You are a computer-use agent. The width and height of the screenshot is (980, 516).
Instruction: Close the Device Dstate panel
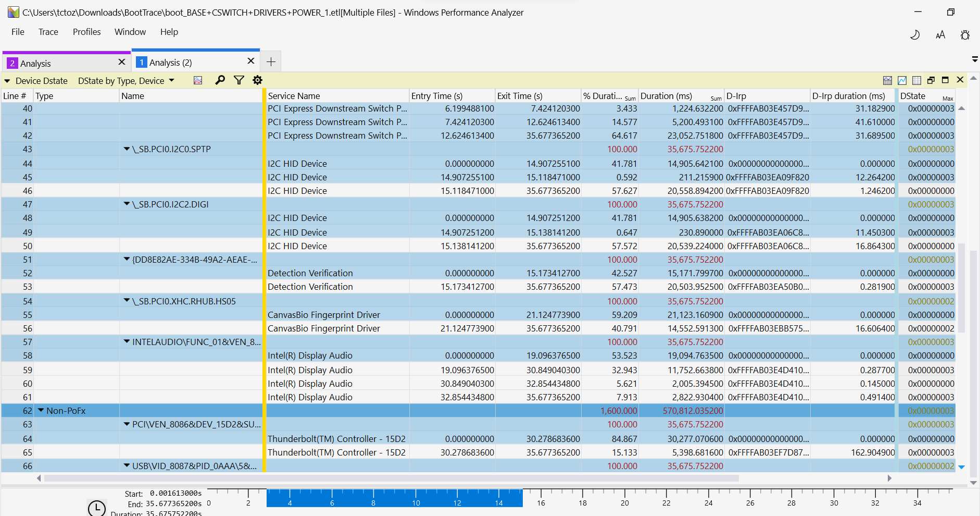[x=960, y=80]
